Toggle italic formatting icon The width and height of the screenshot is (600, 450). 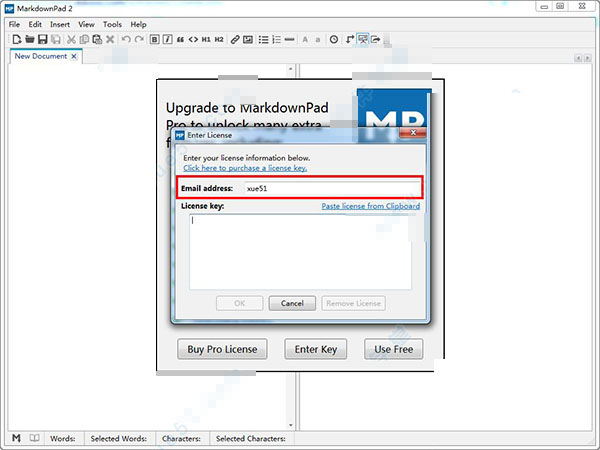168,39
